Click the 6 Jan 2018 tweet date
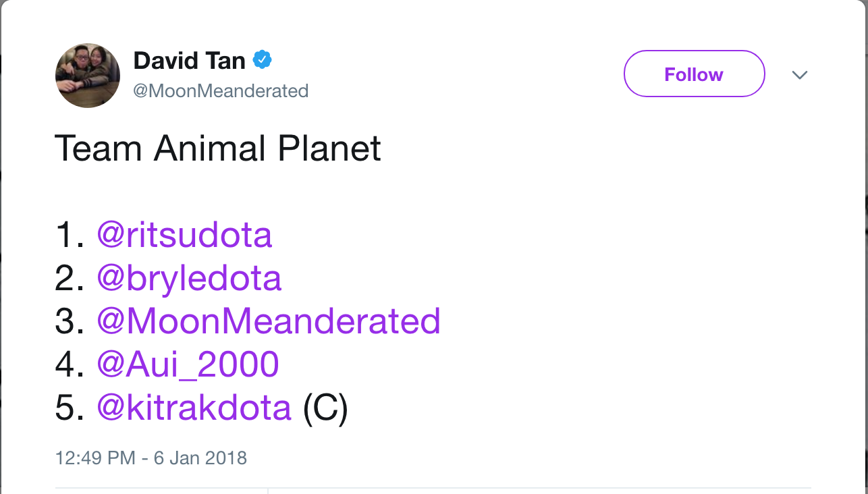The height and width of the screenshot is (494, 868). coord(200,458)
